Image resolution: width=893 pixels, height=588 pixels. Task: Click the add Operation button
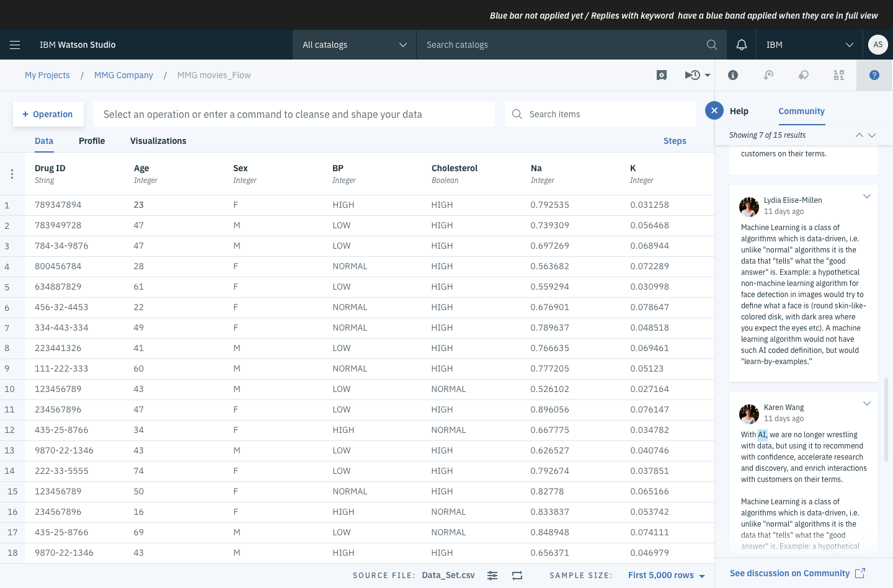click(x=48, y=114)
